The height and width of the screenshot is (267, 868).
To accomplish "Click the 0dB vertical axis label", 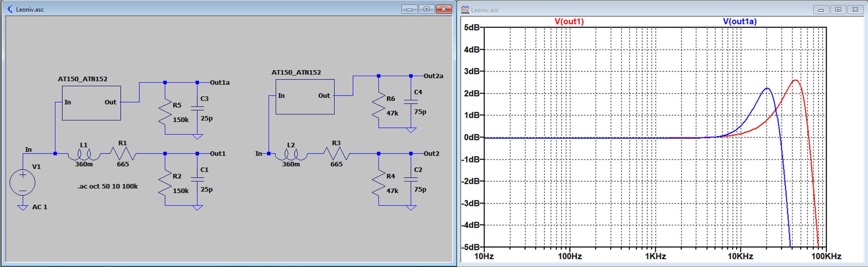I will 472,137.
